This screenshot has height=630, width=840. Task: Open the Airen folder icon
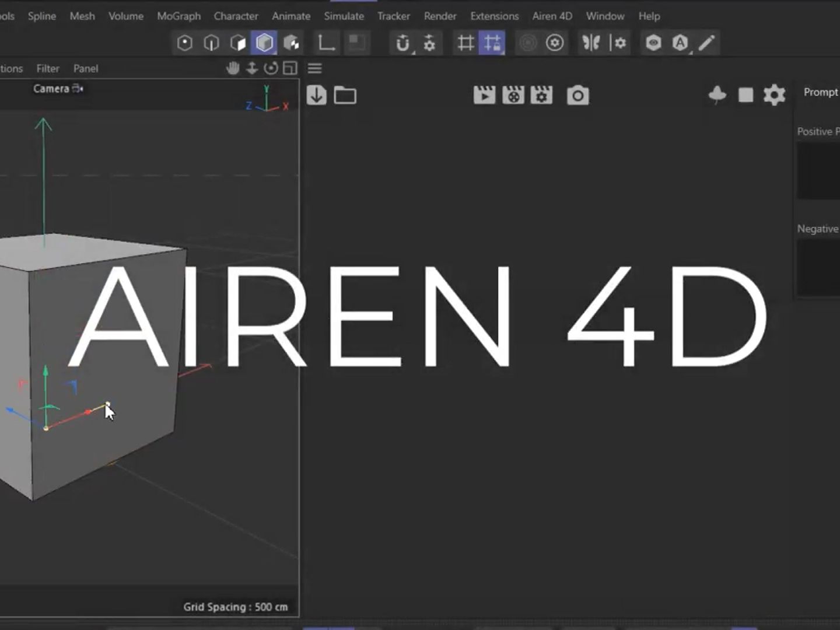tap(345, 95)
